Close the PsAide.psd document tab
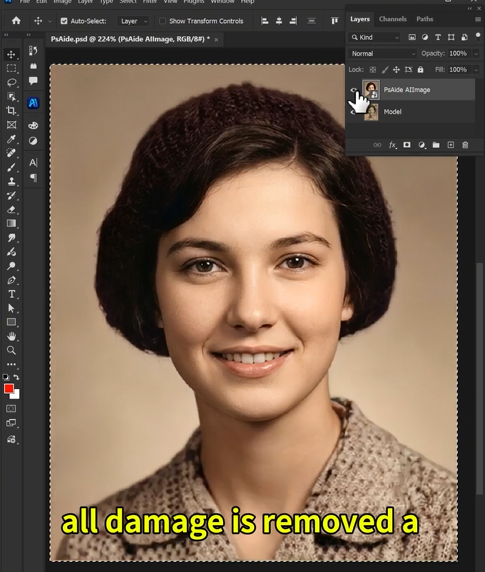The height and width of the screenshot is (572, 485). click(216, 40)
